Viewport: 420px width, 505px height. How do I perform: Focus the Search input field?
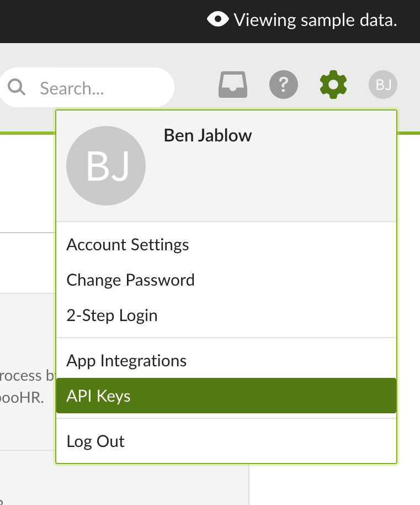[99, 88]
